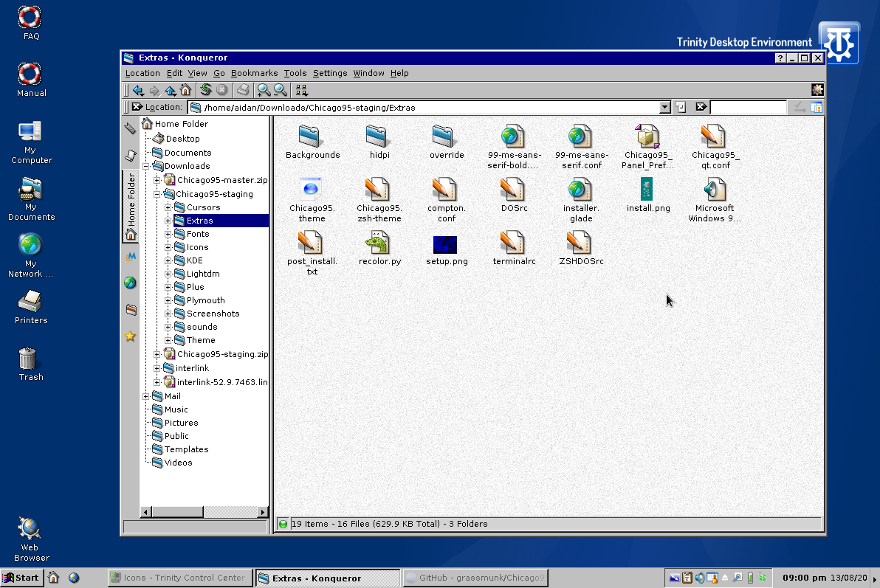Screen dimensions: 880x588
Task: Click the Konqueror Help question-mark title button
Action: tap(780, 58)
